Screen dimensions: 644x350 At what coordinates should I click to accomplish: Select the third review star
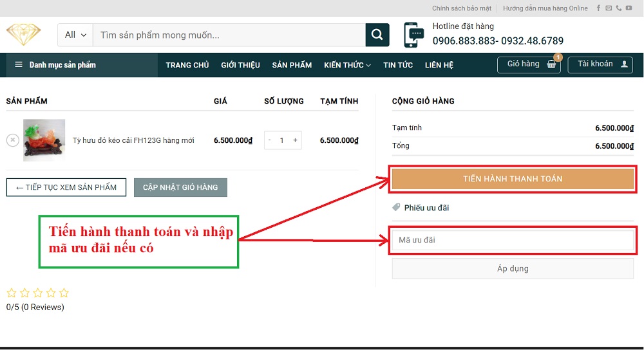coord(38,293)
